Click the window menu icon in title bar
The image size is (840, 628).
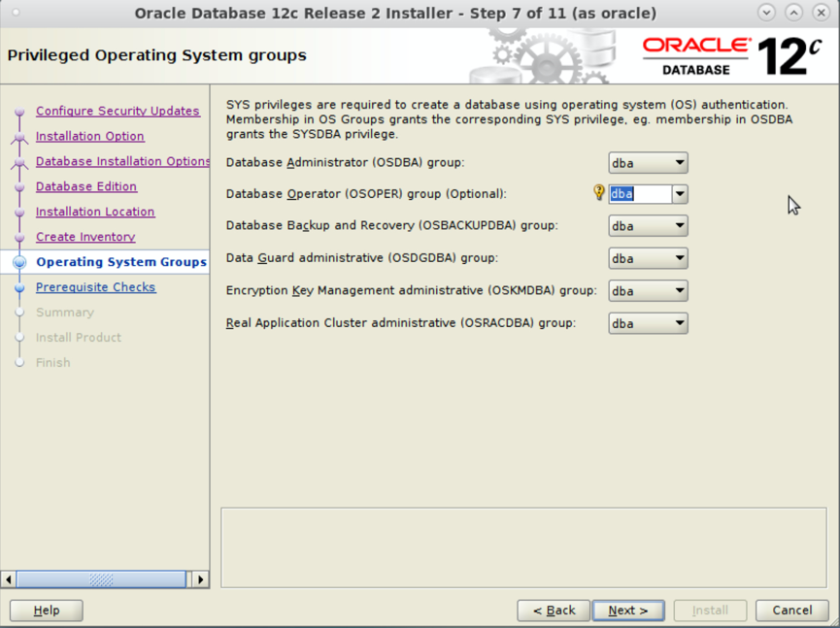(16, 13)
